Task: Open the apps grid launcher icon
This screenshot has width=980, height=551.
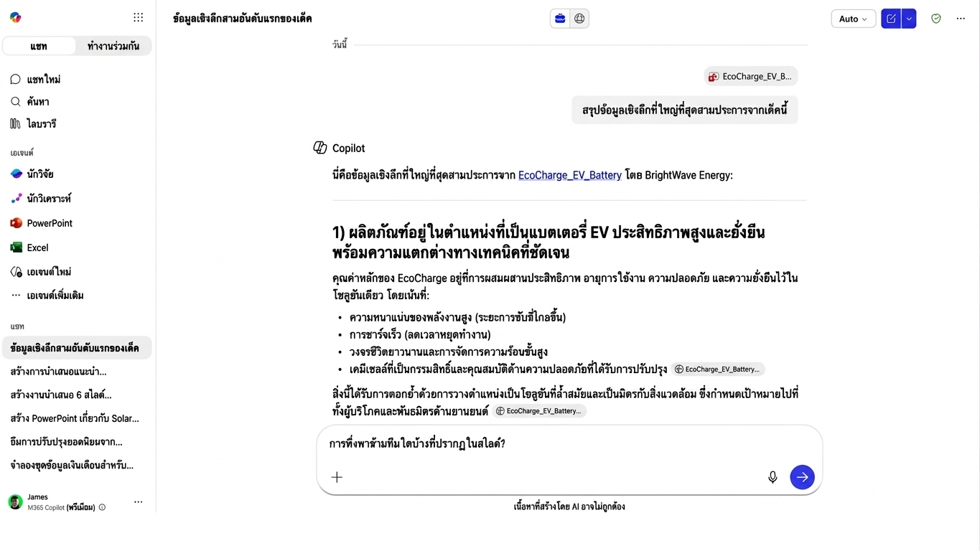Action: point(139,18)
